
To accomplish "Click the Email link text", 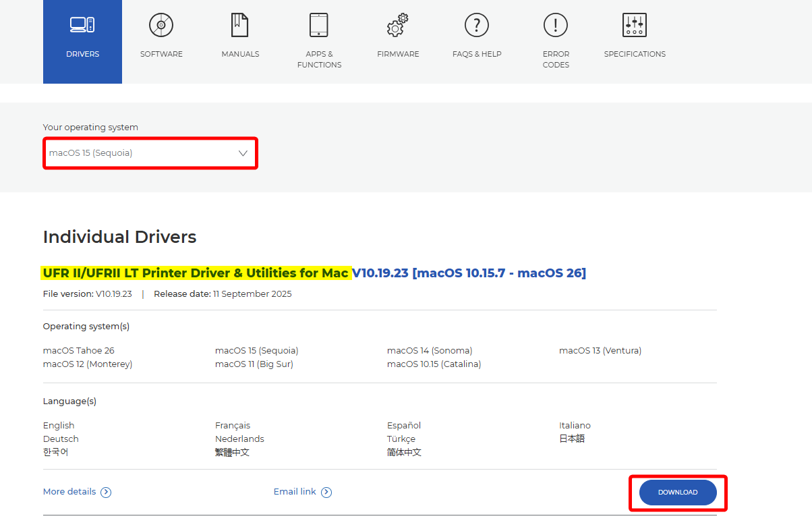I will click(295, 492).
